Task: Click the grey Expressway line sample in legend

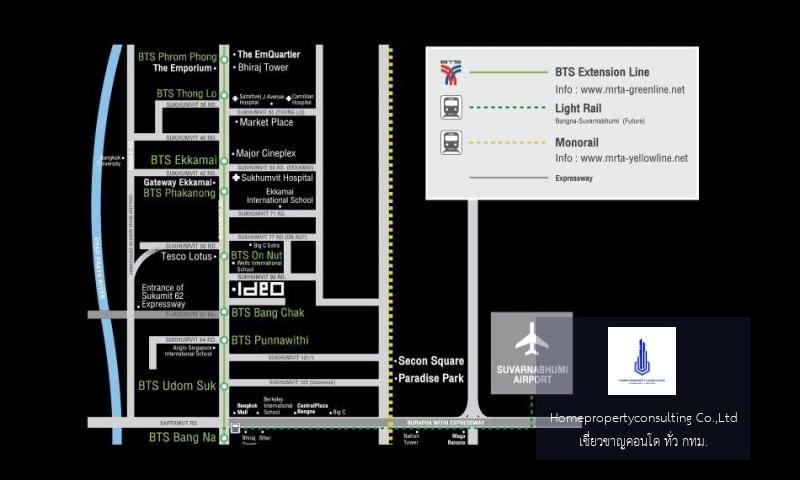Action: click(508, 178)
